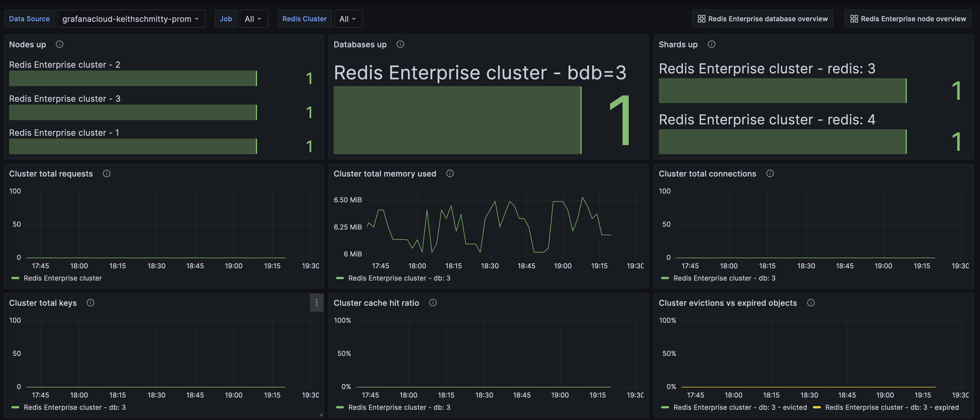This screenshot has width=980, height=420.
Task: Toggle the db: 3 legend under Cluster total memory used
Action: pos(399,278)
